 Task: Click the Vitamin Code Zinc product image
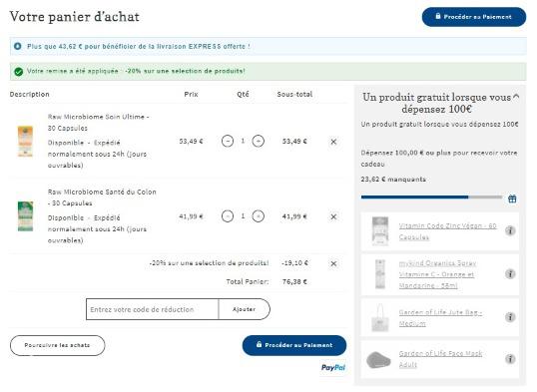pos(380,231)
